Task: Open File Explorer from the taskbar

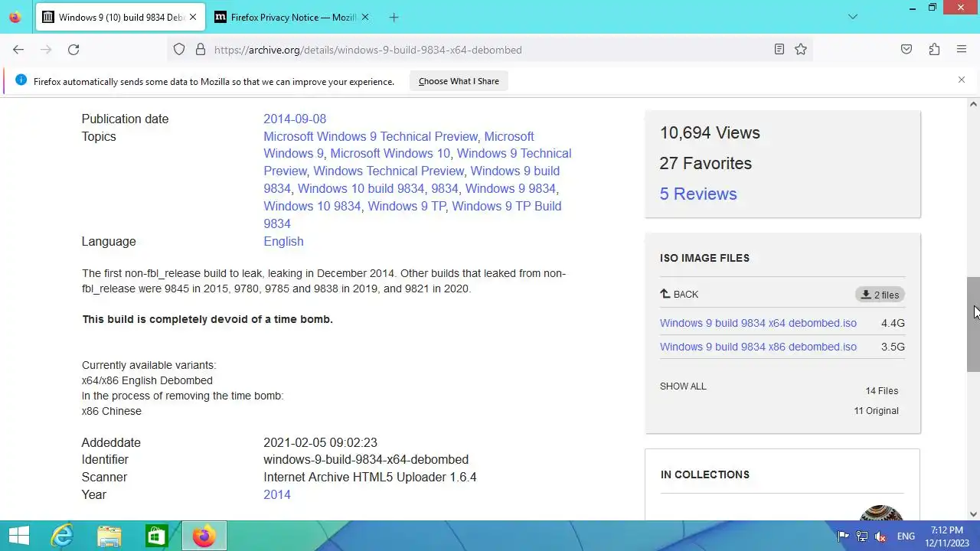Action: tap(109, 536)
